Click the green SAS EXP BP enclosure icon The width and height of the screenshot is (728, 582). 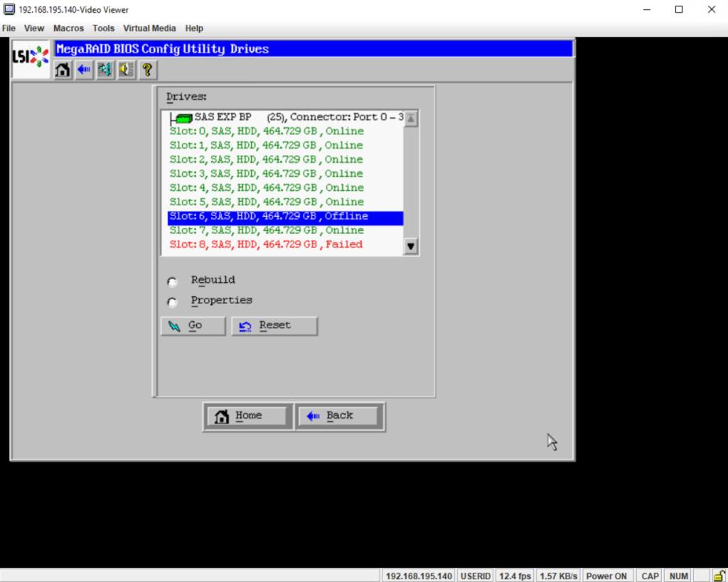point(184,119)
